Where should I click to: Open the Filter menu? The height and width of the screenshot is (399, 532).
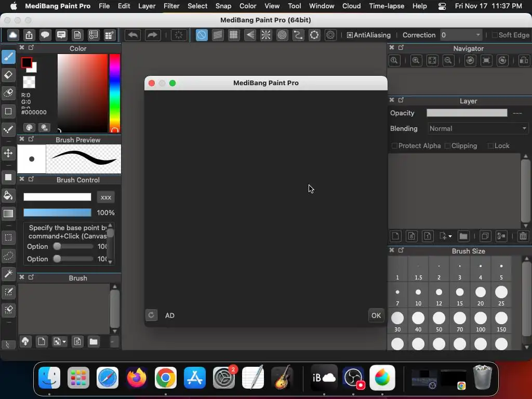tap(171, 6)
